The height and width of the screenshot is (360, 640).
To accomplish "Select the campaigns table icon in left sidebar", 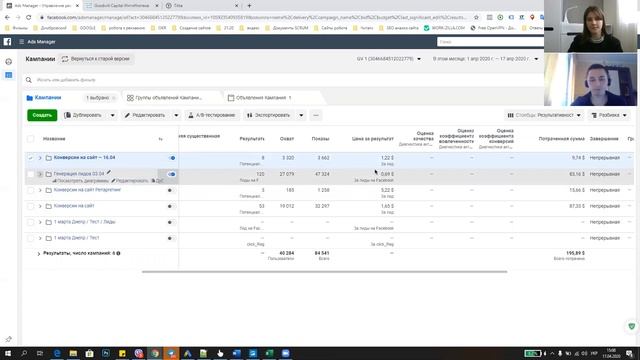I will 9,75.
